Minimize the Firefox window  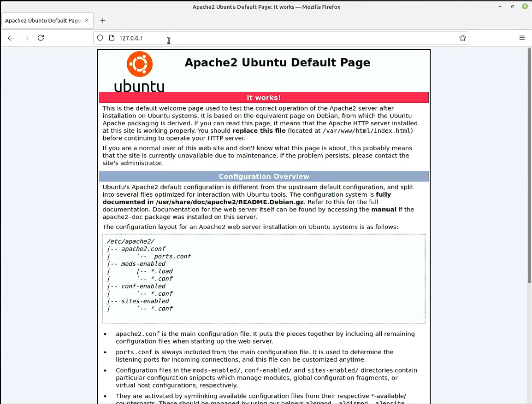501,7
